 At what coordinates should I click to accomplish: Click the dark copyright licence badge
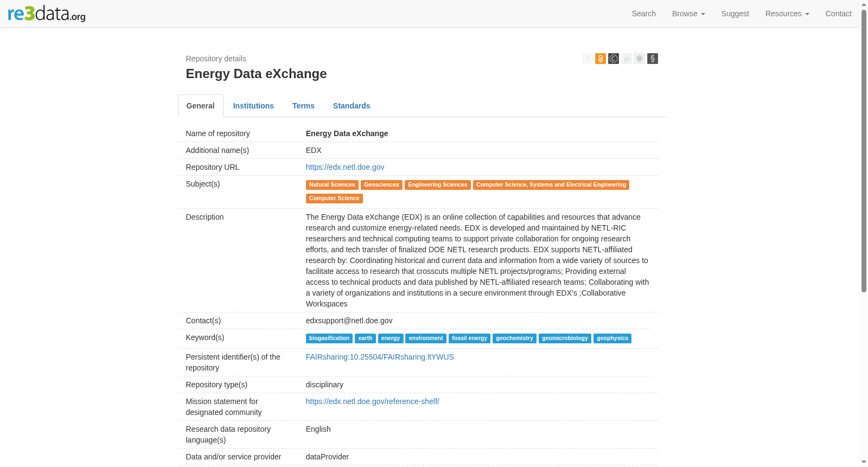pos(614,59)
